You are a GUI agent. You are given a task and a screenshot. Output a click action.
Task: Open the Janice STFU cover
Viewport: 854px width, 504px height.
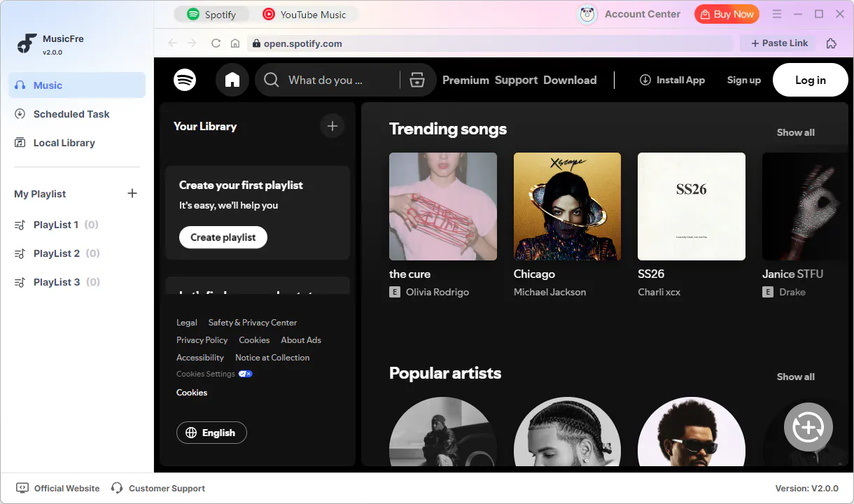[805, 206]
